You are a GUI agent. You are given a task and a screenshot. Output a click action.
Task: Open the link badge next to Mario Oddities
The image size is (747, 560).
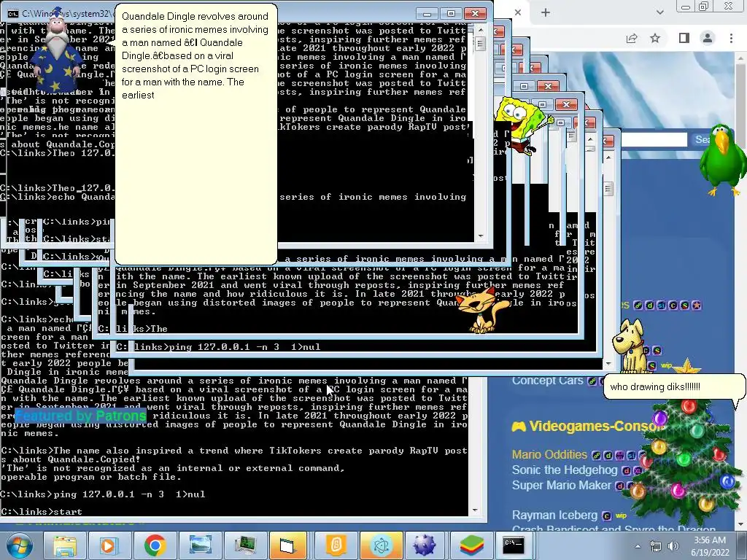coord(596,455)
